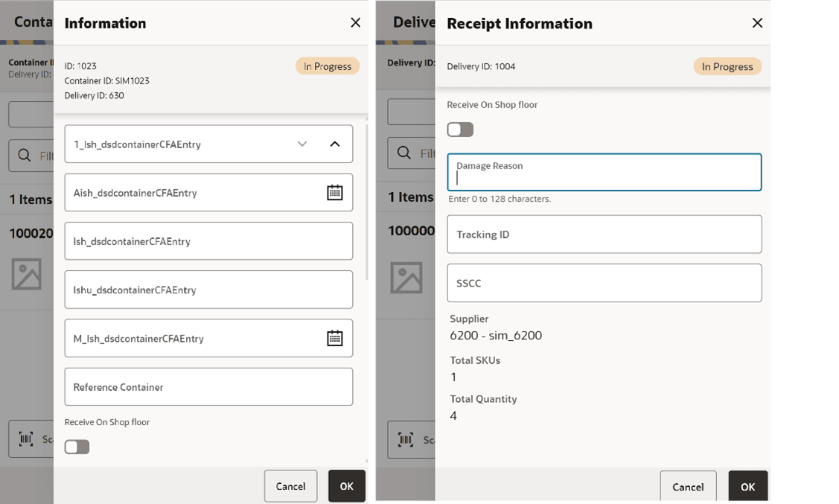The height and width of the screenshot is (504, 839).
Task: Click search icon behind Receipt Information dialog
Action: 404,153
